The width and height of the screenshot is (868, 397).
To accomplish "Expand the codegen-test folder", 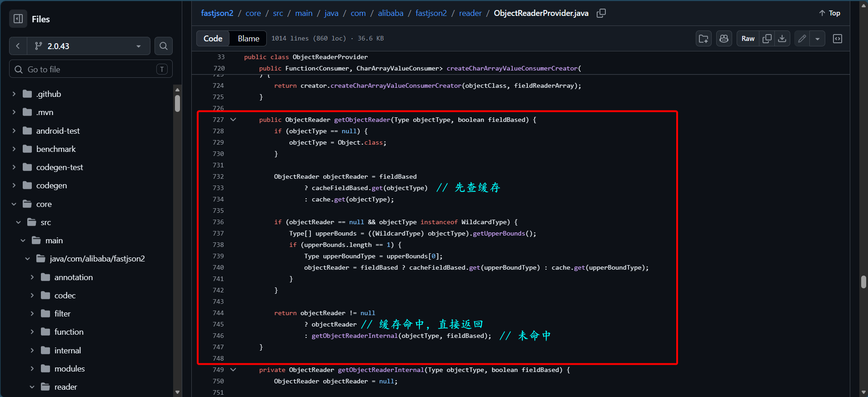I will (14, 167).
